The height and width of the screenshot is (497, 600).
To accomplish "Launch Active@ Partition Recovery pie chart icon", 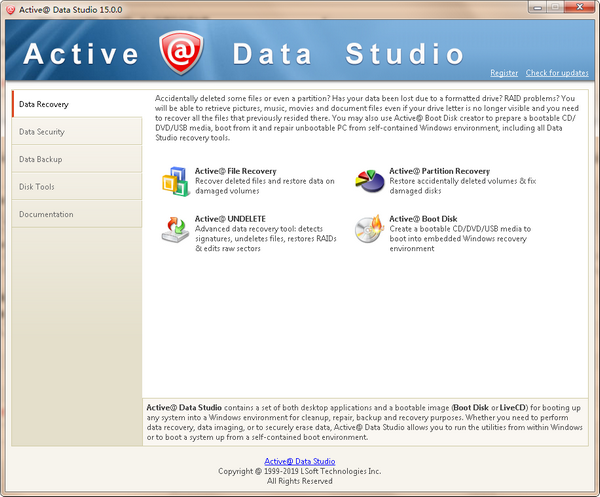I will (370, 181).
